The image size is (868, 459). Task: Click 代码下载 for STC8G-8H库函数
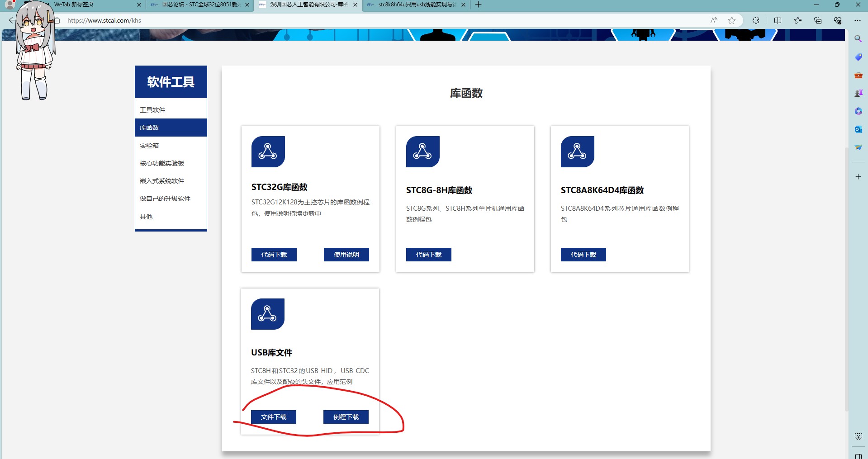[429, 255]
